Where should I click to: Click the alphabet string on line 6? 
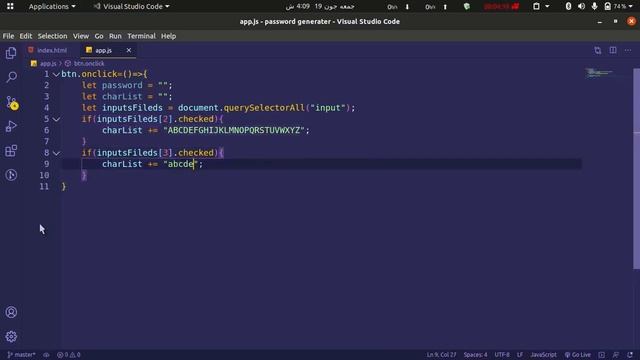coord(234,131)
